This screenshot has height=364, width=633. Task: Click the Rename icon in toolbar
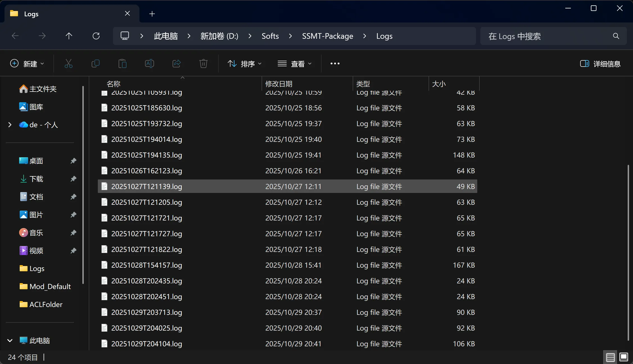coord(149,64)
